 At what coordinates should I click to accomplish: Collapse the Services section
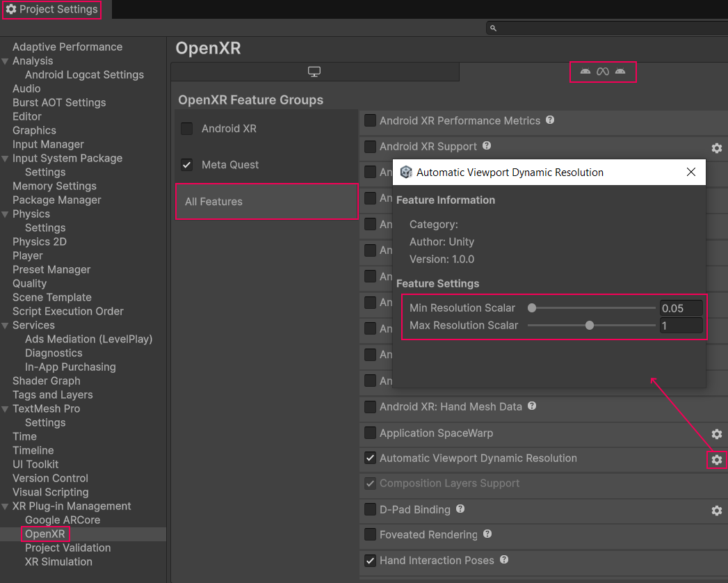pos(6,325)
